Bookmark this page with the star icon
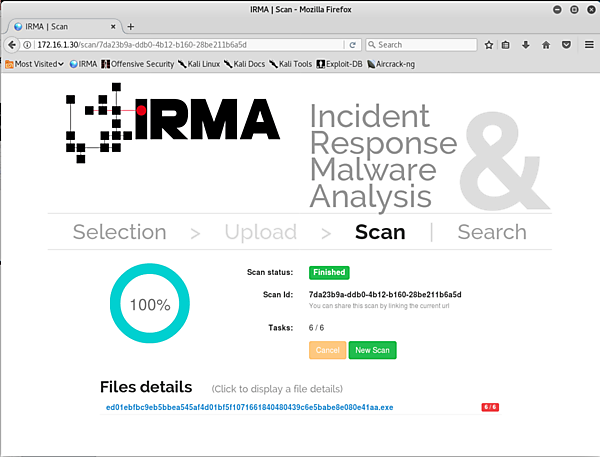This screenshot has height=457, width=600. pyautogui.click(x=489, y=45)
